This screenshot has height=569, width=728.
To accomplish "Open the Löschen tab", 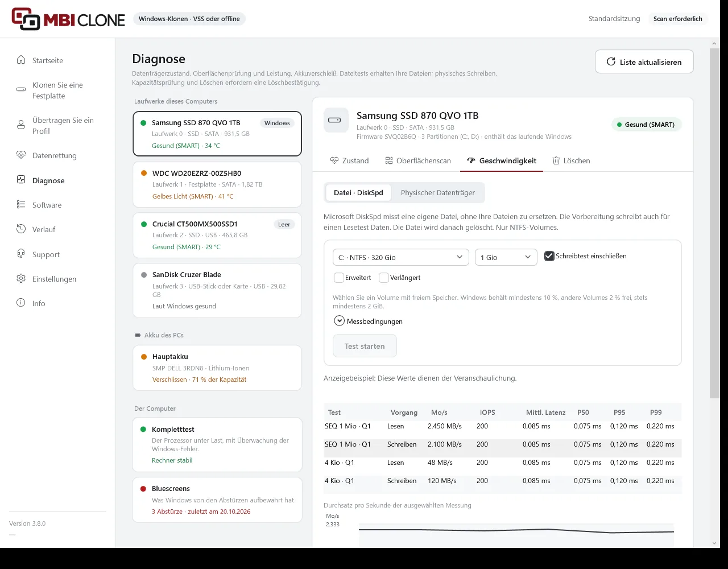I will click(571, 161).
